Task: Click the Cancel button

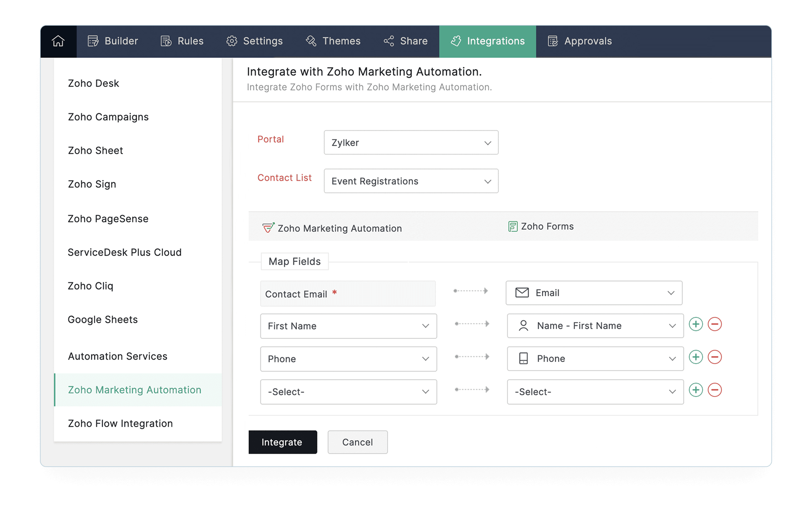Action: point(358,442)
